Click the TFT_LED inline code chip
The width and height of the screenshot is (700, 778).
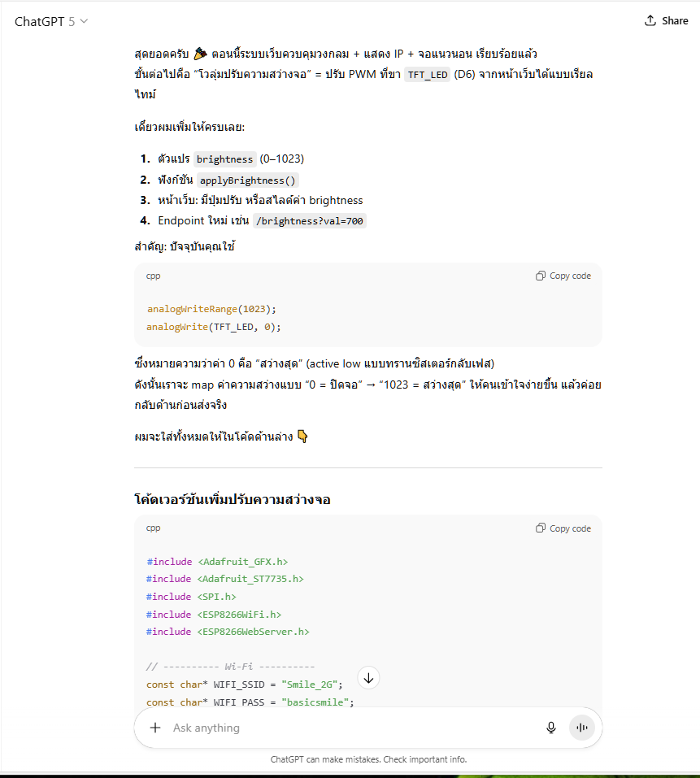tap(428, 75)
